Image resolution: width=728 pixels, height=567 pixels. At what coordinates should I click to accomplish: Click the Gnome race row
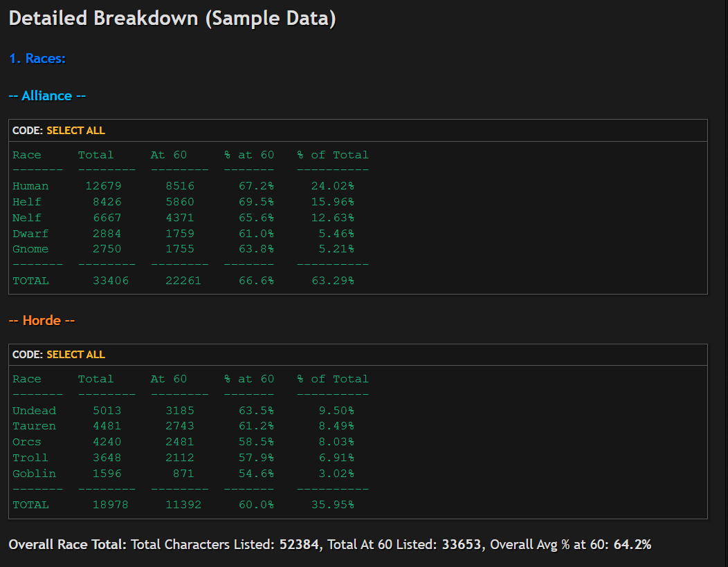point(183,249)
